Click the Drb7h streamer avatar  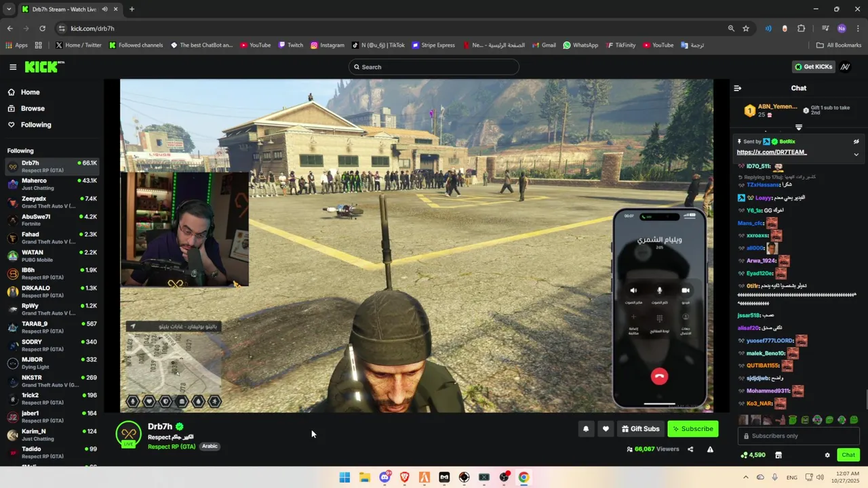(128, 434)
